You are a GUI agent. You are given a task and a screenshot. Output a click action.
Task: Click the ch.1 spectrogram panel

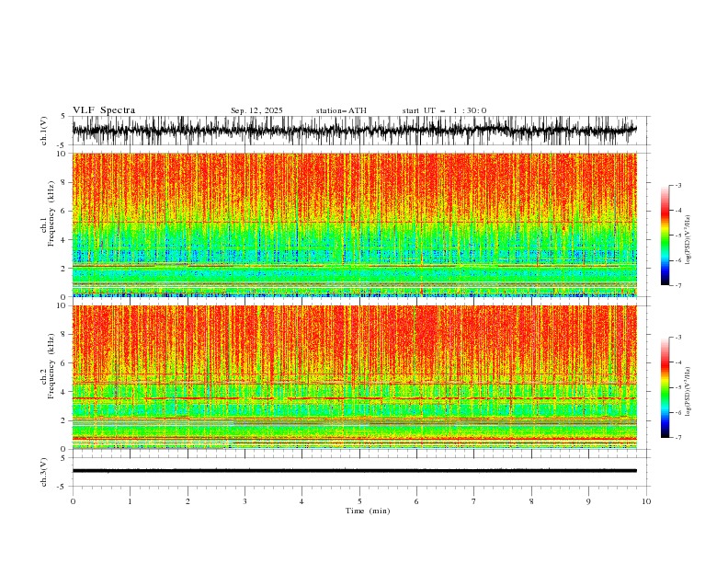coord(355,224)
